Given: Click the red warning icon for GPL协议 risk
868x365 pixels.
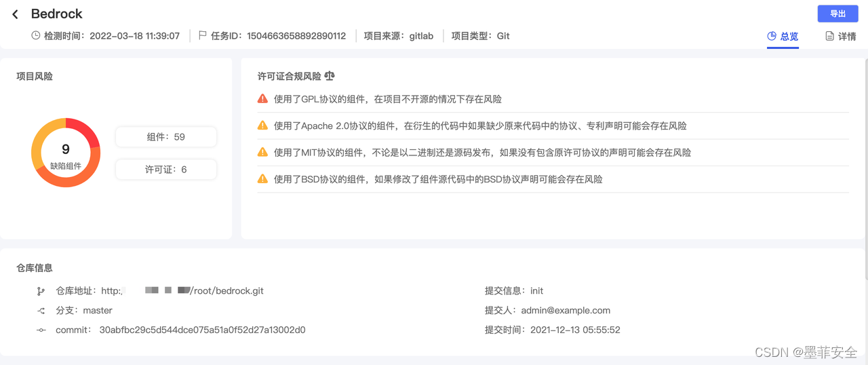Looking at the screenshot, I should click(x=262, y=98).
